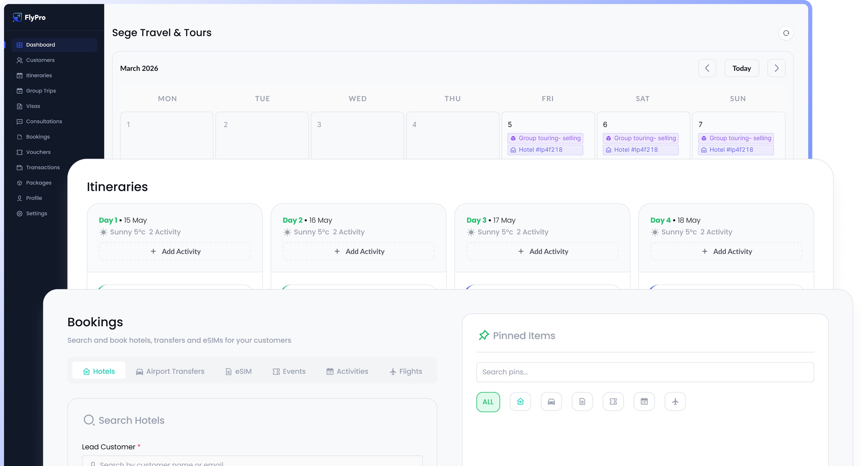The width and height of the screenshot is (868, 466).
Task: Switch to the Activities tab
Action: tap(347, 371)
